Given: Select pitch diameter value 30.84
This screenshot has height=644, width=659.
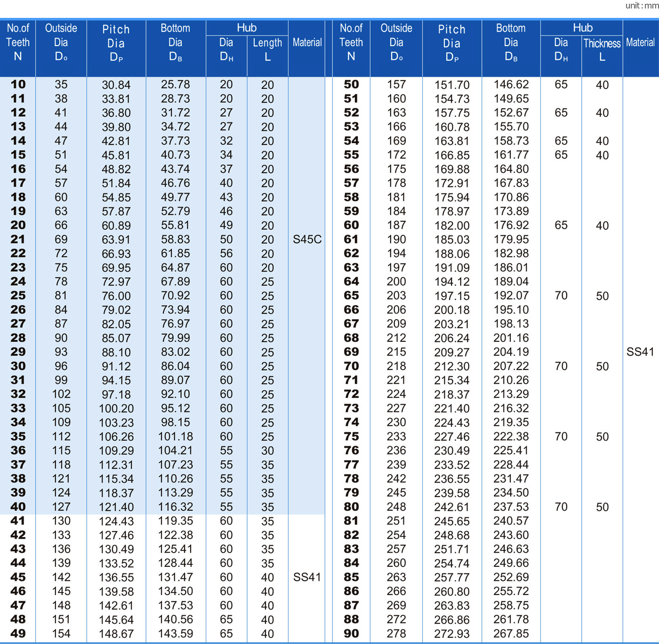Looking at the screenshot, I should point(116,85).
